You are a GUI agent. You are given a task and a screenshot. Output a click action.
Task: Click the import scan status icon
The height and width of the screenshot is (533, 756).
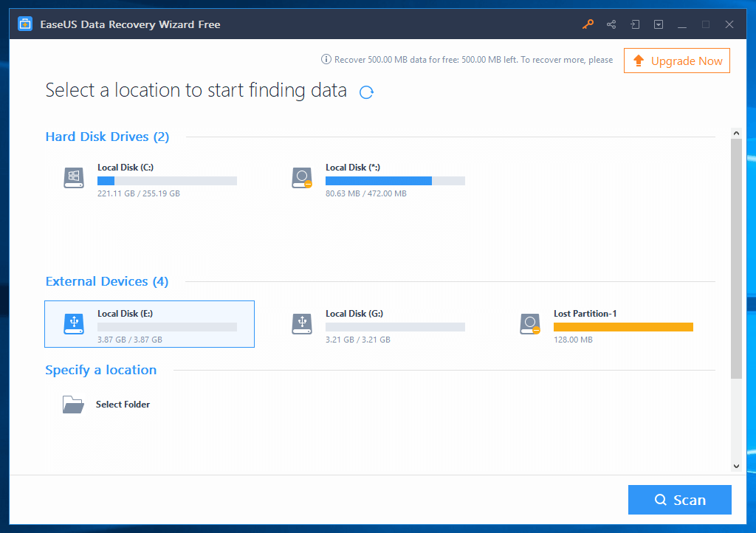click(635, 24)
